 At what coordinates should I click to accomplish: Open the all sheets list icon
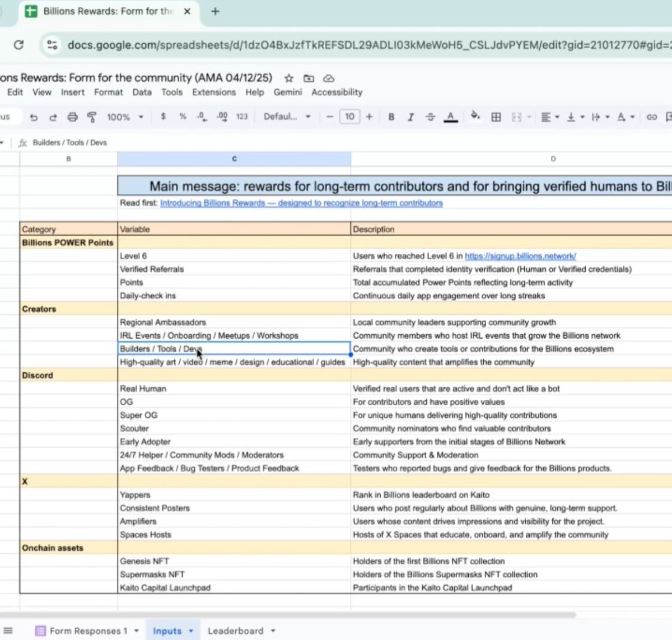click(x=8, y=630)
